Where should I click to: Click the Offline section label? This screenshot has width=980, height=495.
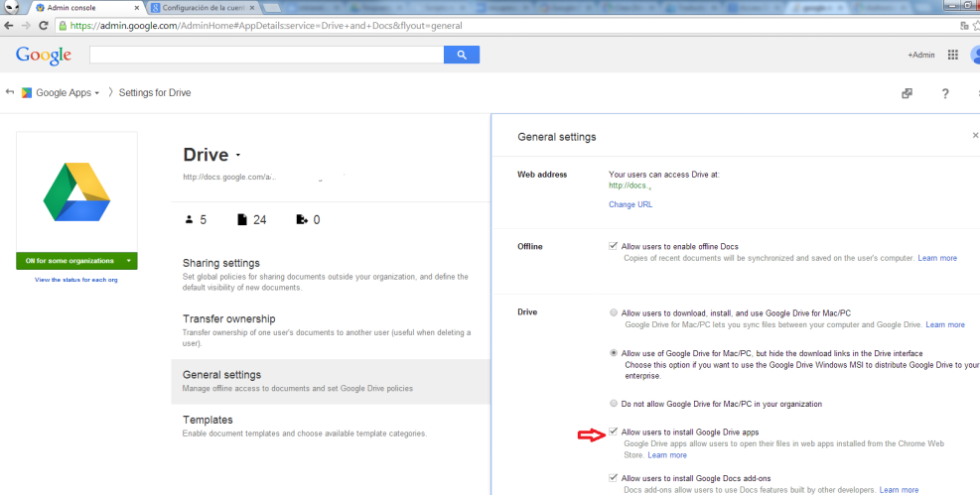pyautogui.click(x=529, y=247)
